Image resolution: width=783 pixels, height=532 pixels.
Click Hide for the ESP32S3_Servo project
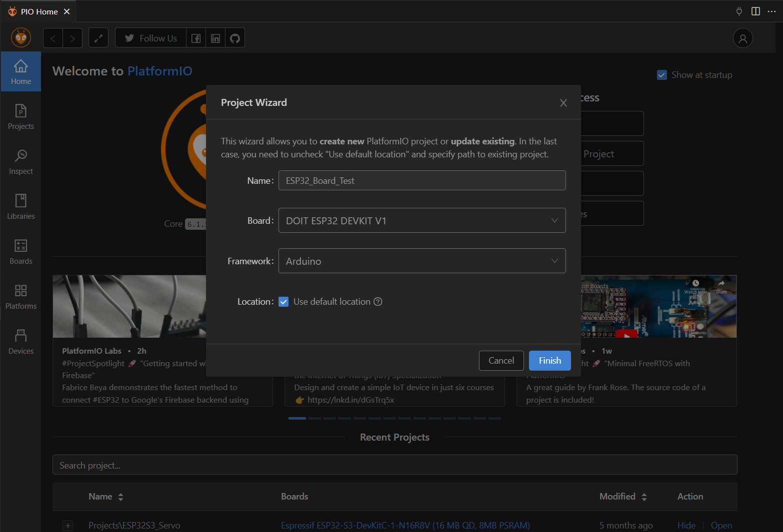point(686,526)
